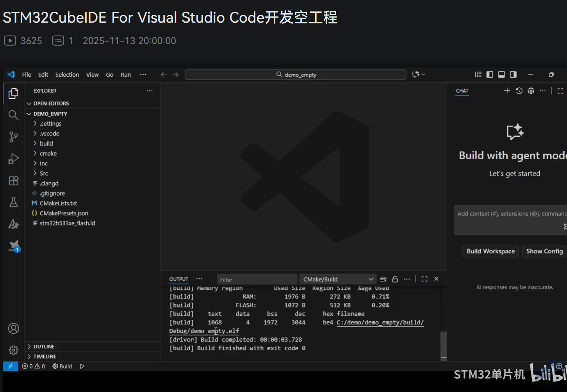Toggle the bottom panel visibility

click(501, 75)
